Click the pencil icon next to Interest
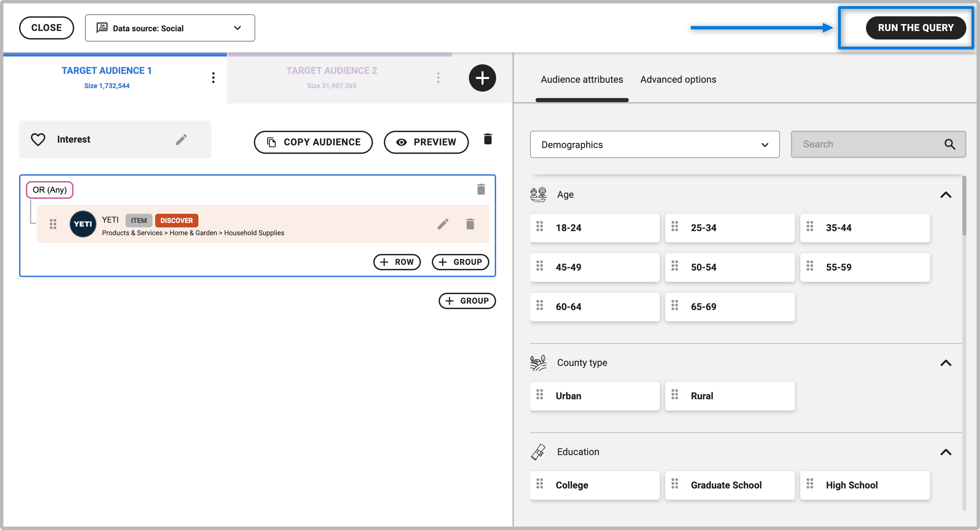 point(181,140)
